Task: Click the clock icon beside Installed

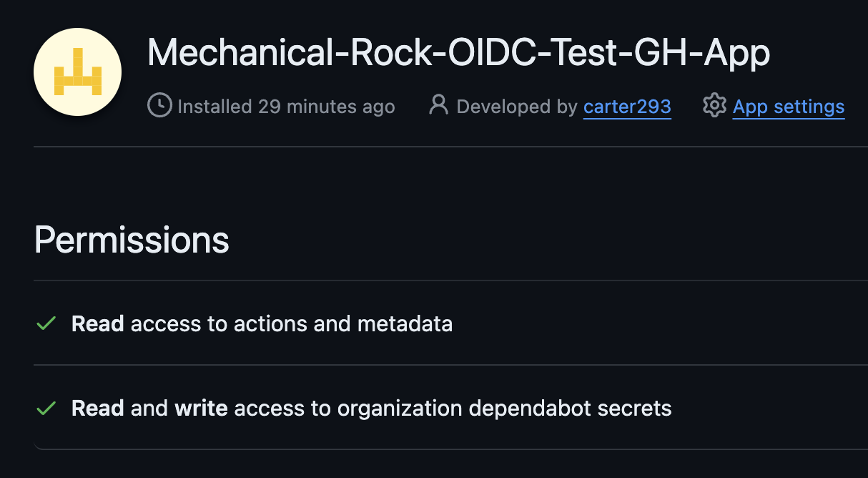Action: click(159, 106)
